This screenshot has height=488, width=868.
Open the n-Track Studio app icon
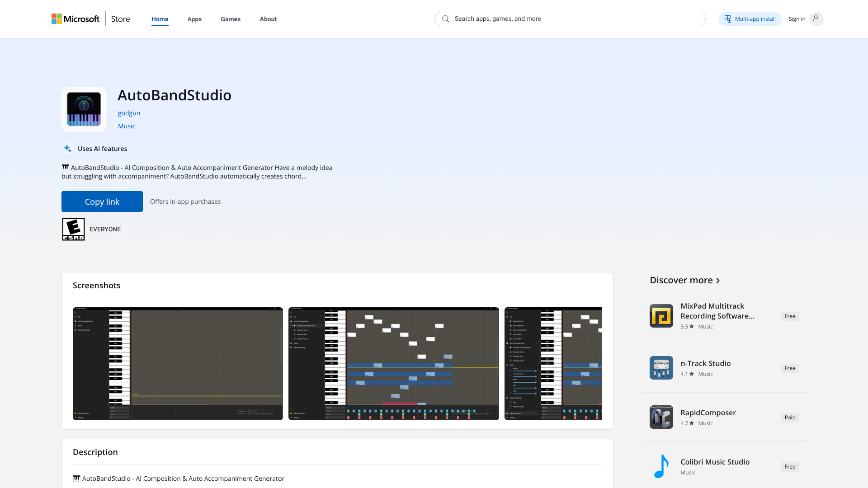tap(661, 368)
